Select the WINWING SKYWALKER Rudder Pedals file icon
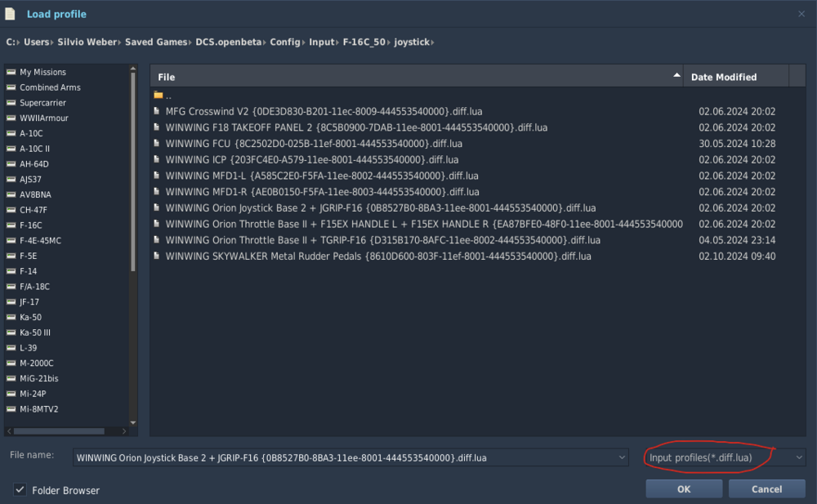817x504 pixels. pos(156,256)
